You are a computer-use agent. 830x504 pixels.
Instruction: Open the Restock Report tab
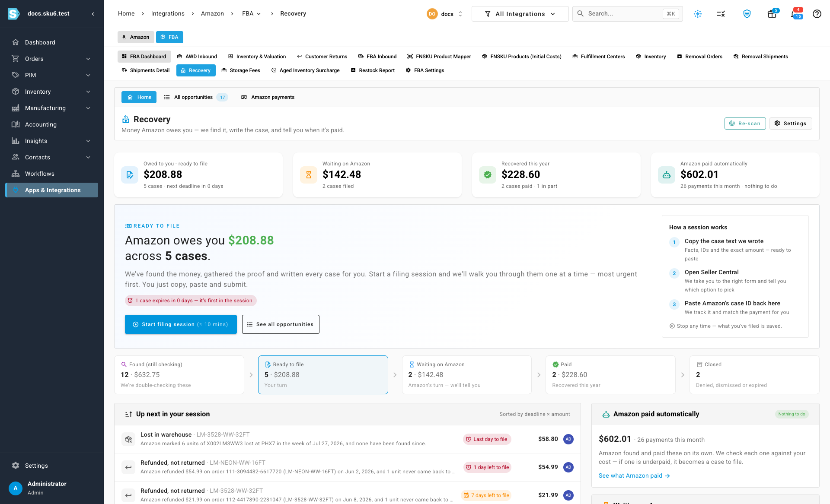(x=373, y=70)
